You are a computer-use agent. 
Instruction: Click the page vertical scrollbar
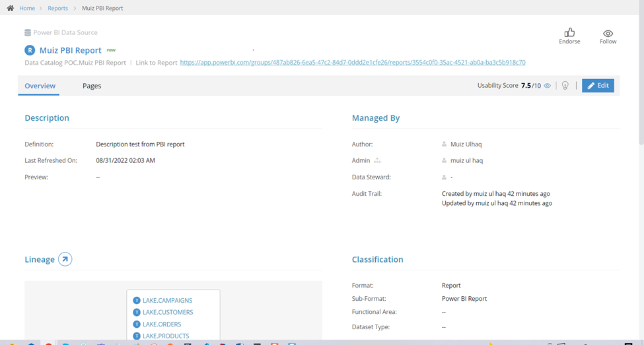click(x=641, y=72)
